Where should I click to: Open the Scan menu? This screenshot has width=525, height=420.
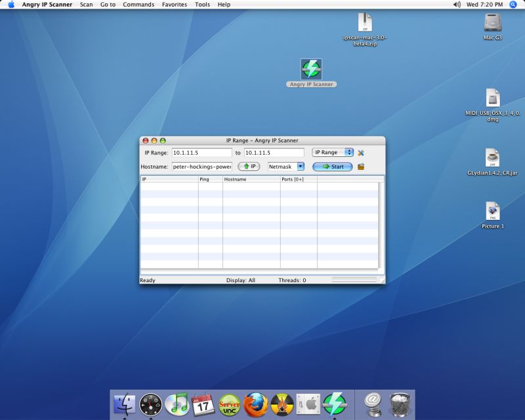point(87,5)
